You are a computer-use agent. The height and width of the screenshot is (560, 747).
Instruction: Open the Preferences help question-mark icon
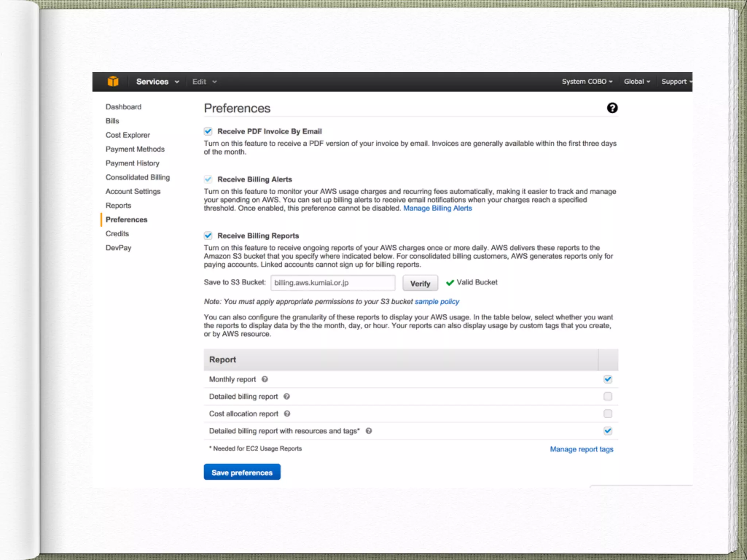click(612, 108)
